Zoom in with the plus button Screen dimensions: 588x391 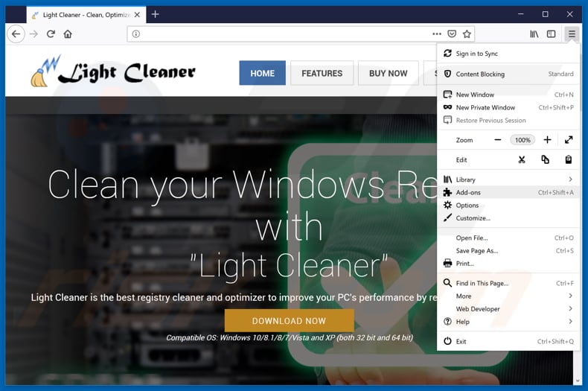click(548, 140)
